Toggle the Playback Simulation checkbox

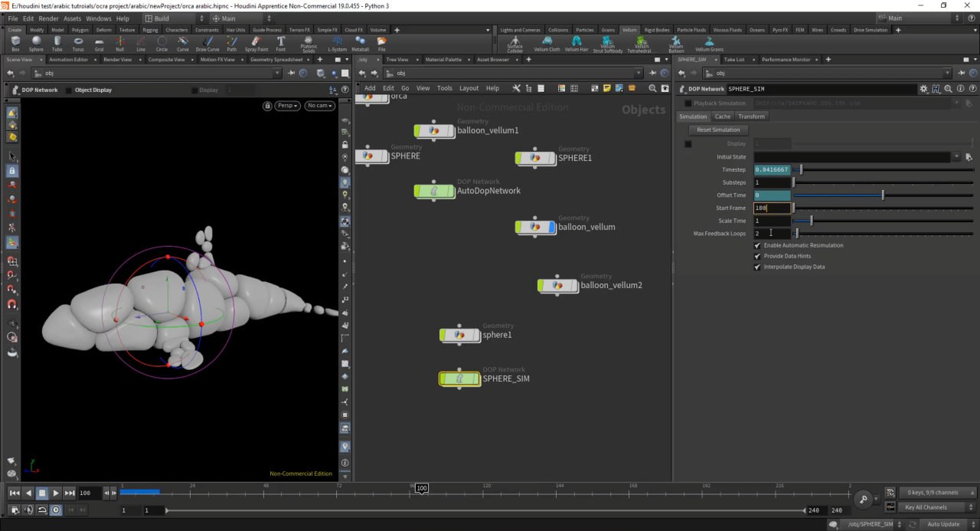pyautogui.click(x=688, y=103)
